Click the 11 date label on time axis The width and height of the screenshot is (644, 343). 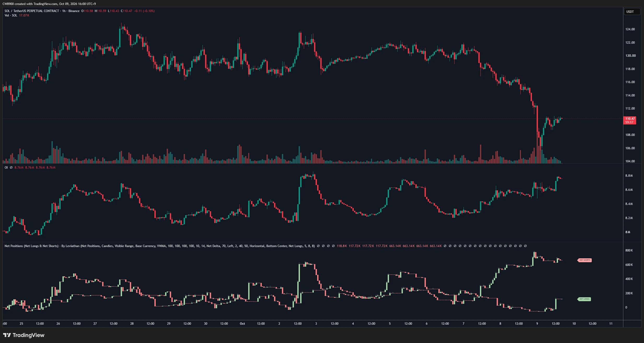(611, 324)
